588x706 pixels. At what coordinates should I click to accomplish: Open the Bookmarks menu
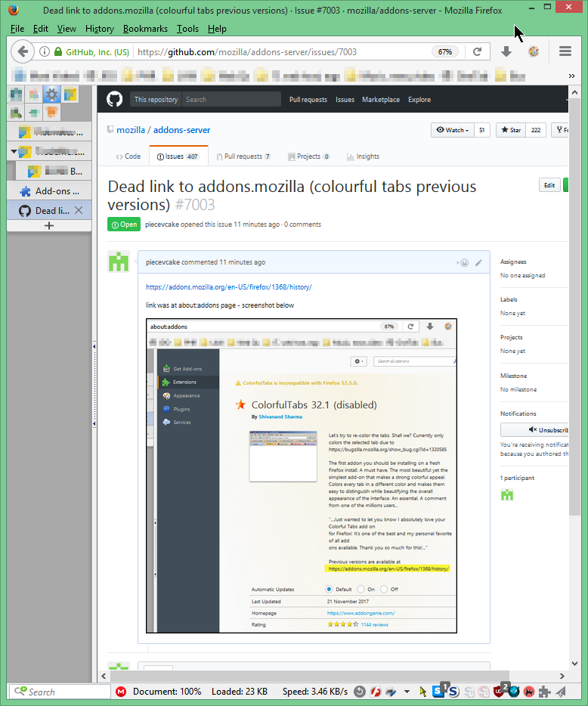145,29
